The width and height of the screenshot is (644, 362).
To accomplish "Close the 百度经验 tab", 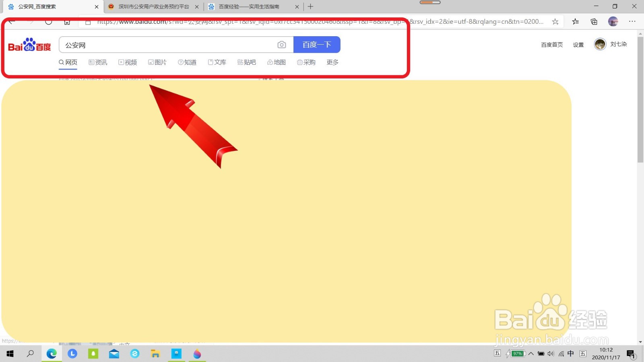I will [297, 7].
